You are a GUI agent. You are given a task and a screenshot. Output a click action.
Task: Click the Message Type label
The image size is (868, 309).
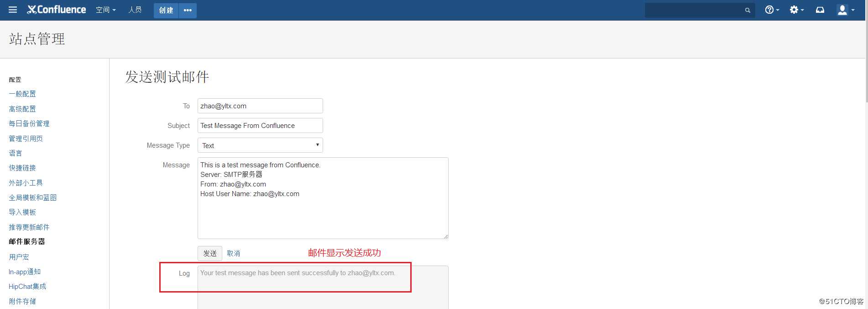[168, 145]
